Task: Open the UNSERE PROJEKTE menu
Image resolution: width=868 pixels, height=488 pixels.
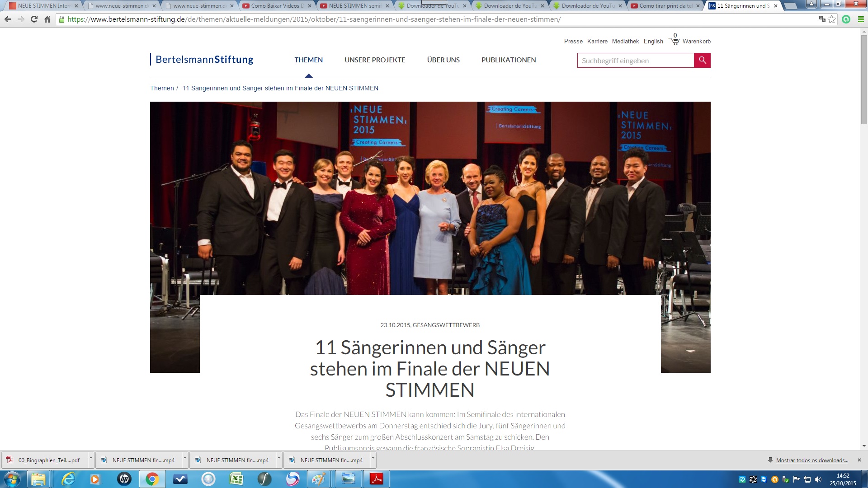Action: 375,60
